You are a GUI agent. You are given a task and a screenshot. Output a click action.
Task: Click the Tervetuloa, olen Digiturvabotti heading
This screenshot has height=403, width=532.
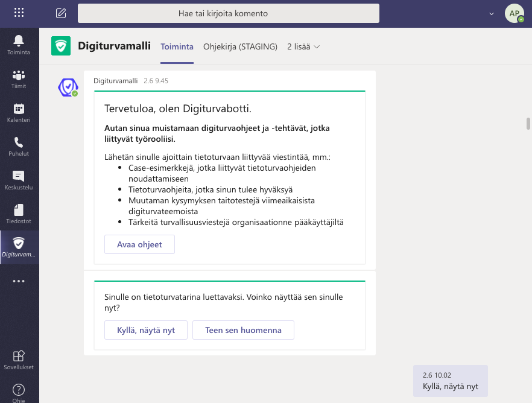click(x=178, y=109)
